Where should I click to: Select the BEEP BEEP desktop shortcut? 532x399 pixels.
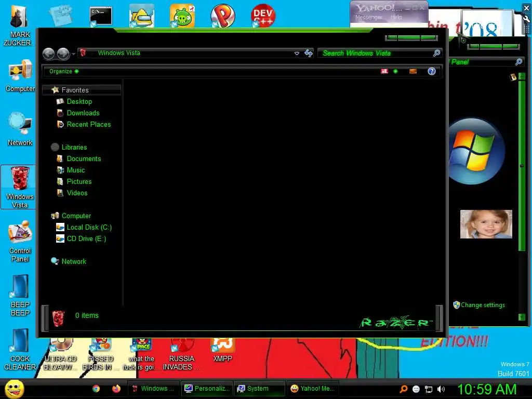(20, 295)
